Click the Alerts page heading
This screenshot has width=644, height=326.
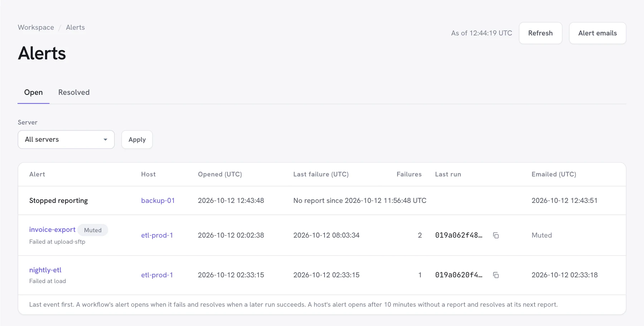[42, 53]
